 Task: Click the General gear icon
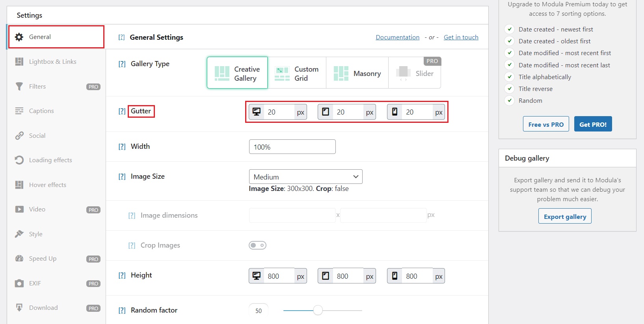pyautogui.click(x=19, y=37)
